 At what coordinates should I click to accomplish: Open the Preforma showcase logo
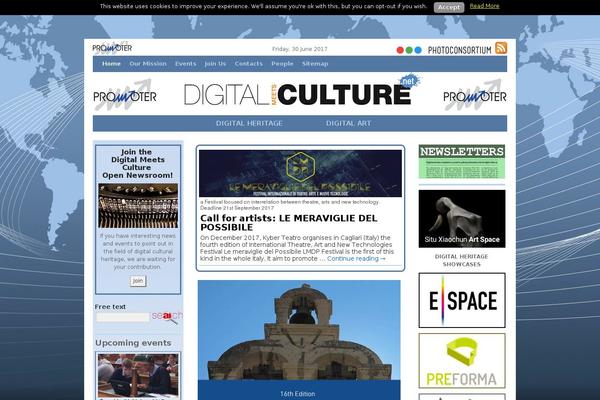(x=462, y=361)
